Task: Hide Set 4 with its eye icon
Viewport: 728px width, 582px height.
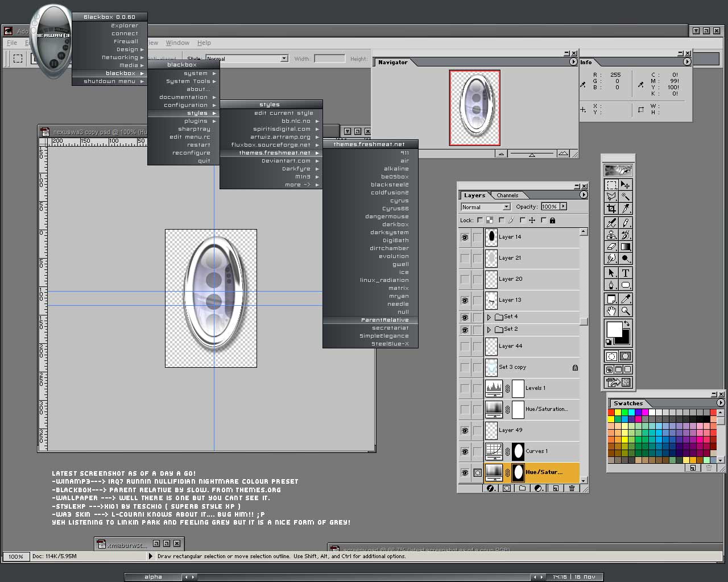Action: point(465,317)
